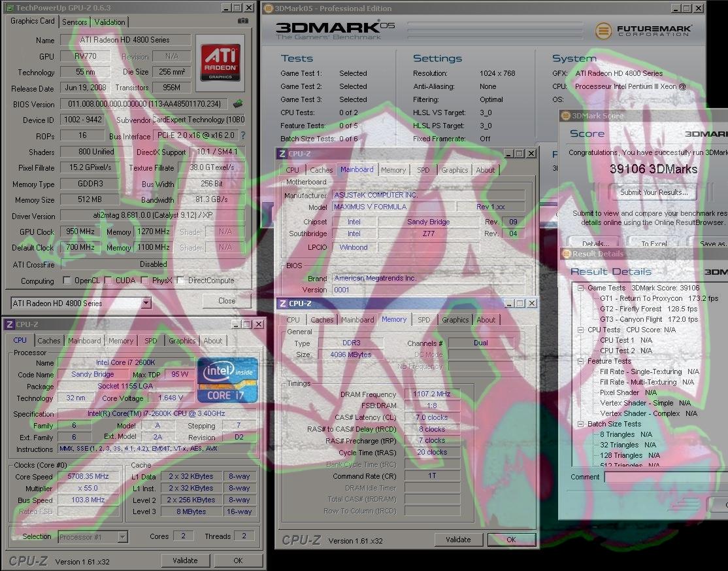Click the Core Voltage value 1.648 V
Screen dimensions: 728x571
171,398
